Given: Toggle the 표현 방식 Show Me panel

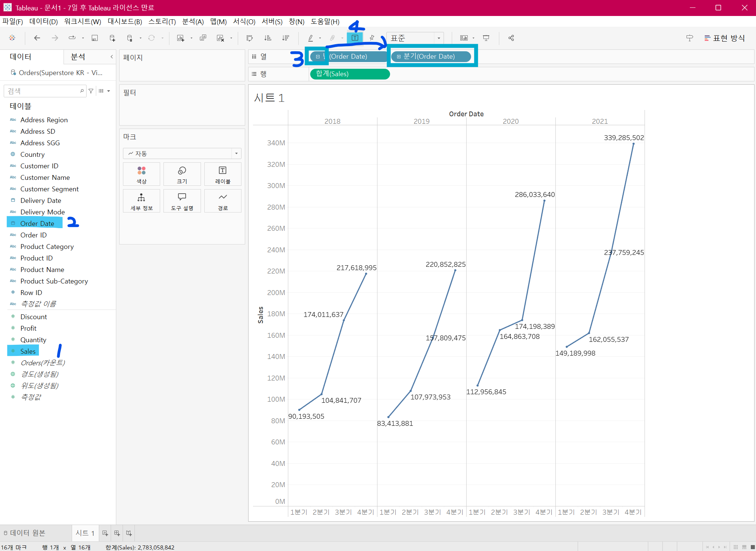Looking at the screenshot, I should pyautogui.click(x=724, y=38).
